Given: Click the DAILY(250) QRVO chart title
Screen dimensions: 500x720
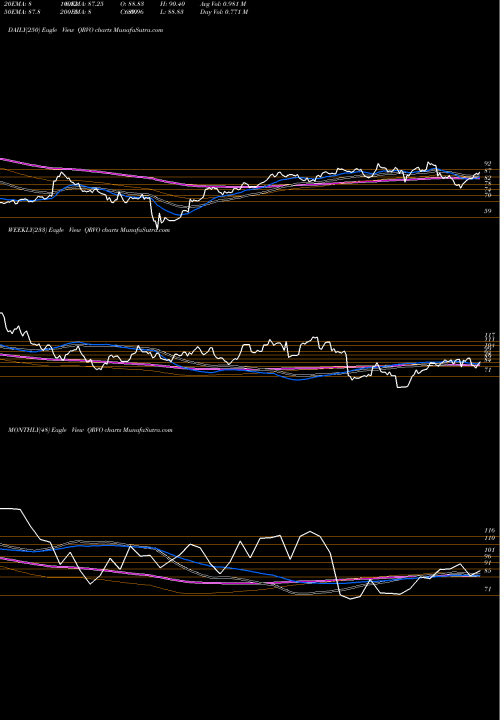Looking at the screenshot, I should [86, 30].
